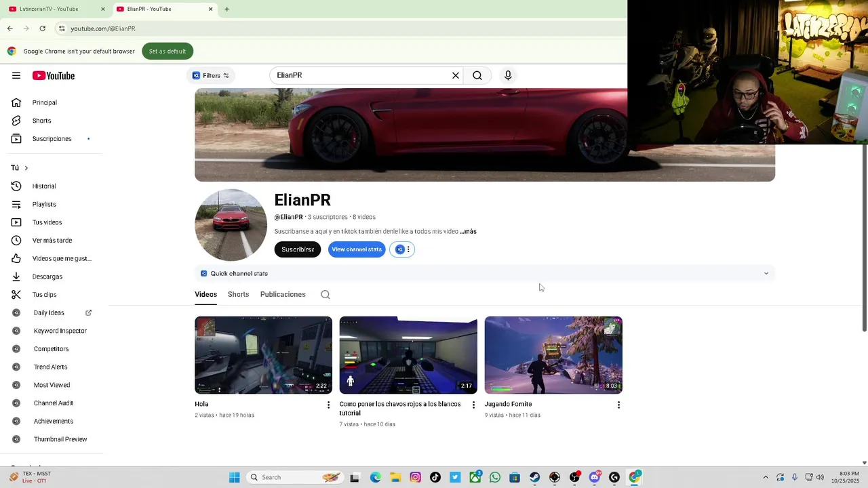Subscribe with the Suscribirse button
Image resolution: width=868 pixels, height=488 pixels.
[x=298, y=249]
